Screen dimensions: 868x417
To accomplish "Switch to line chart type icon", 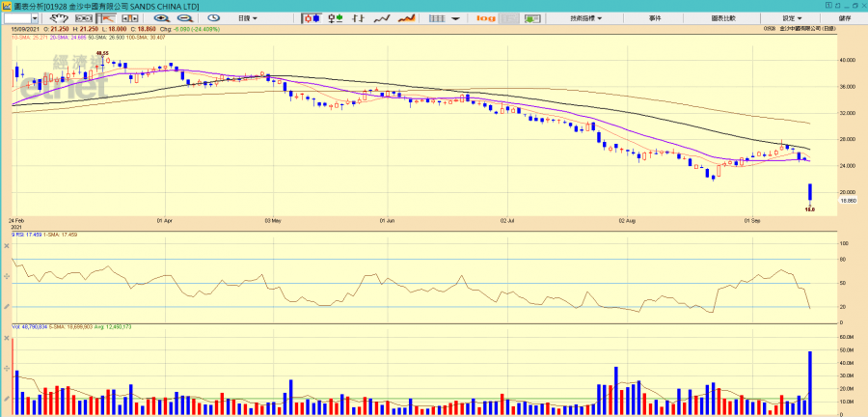I will [x=381, y=18].
